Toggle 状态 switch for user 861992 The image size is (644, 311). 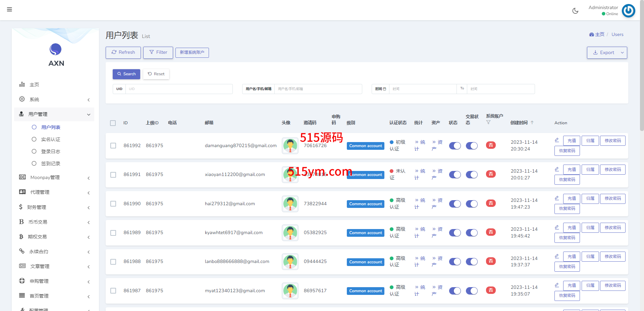(x=455, y=146)
